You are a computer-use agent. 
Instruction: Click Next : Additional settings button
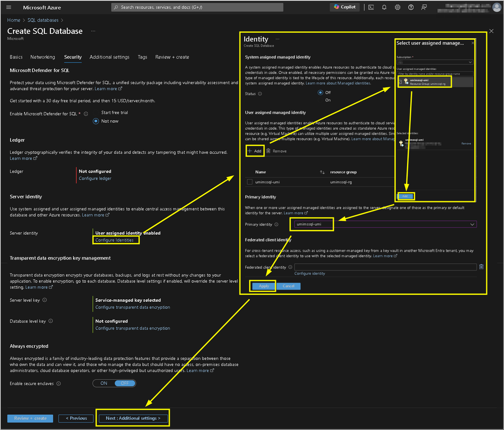tap(133, 418)
